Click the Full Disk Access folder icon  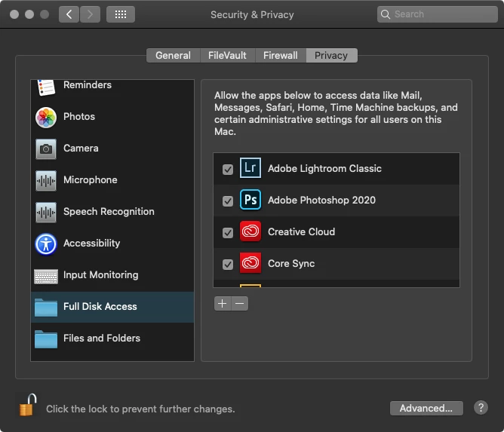click(46, 308)
